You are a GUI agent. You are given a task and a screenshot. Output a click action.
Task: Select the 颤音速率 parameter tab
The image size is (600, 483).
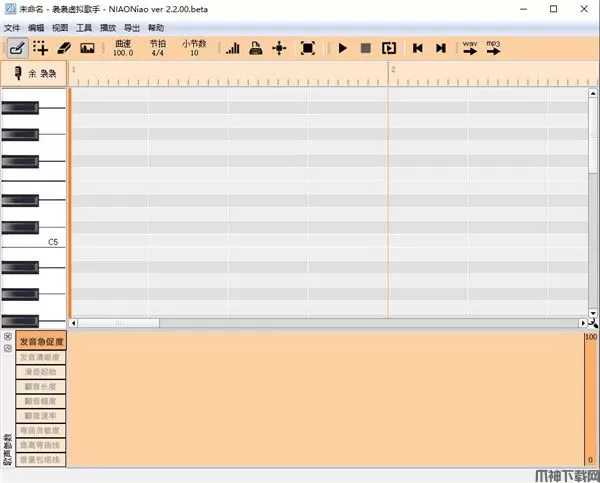pyautogui.click(x=41, y=416)
